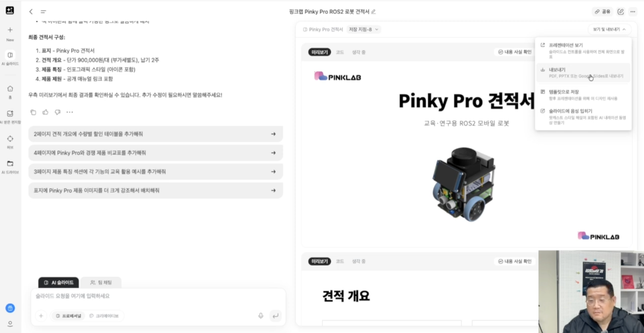Switch to the 코드 tab on first slide

tap(340, 52)
